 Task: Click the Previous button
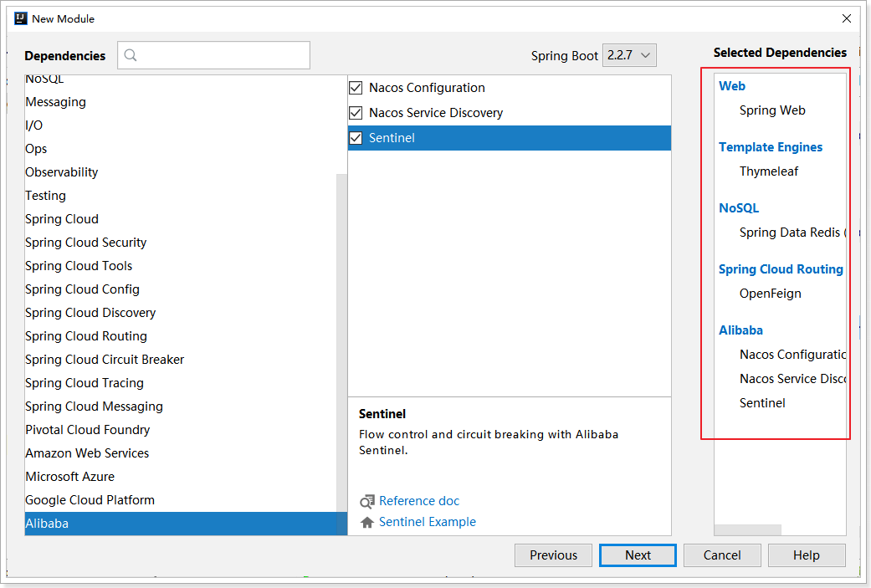[553, 555]
